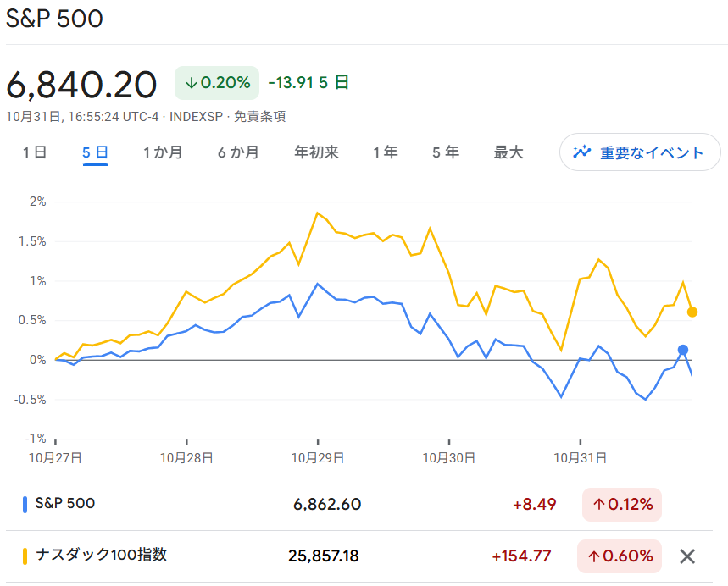Screen dimensions: 728x586
Task: Select the 5年 period
Action: point(445,152)
